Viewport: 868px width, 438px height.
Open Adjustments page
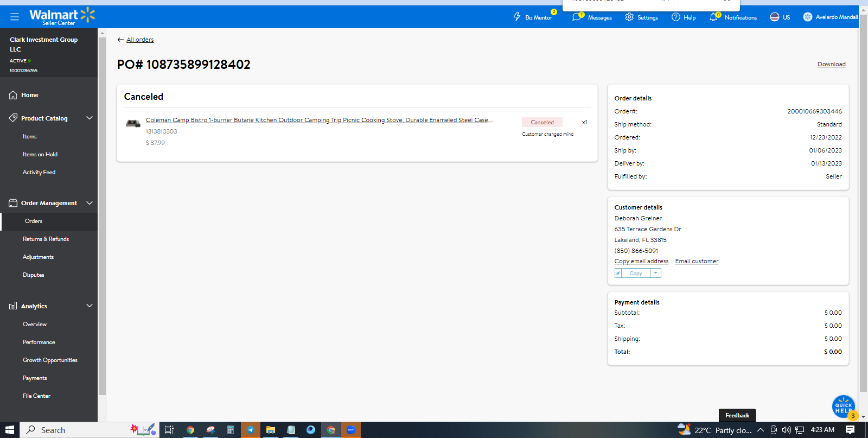(38, 257)
